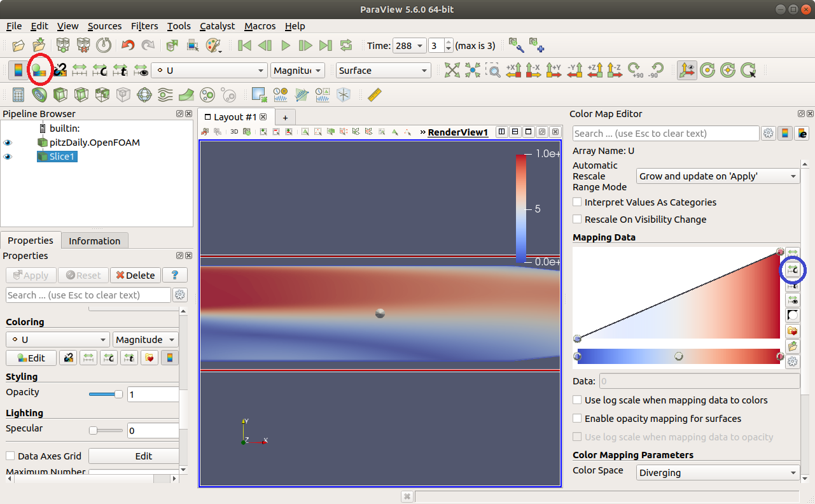Undo the last action
This screenshot has height=504, width=815.
[128, 45]
